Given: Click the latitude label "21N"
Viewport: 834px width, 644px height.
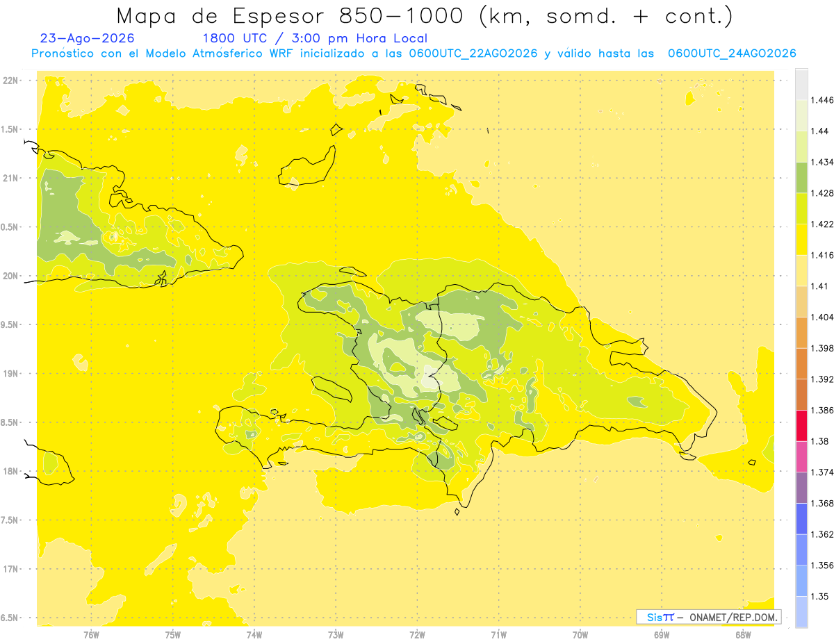Looking at the screenshot, I should point(10,179).
